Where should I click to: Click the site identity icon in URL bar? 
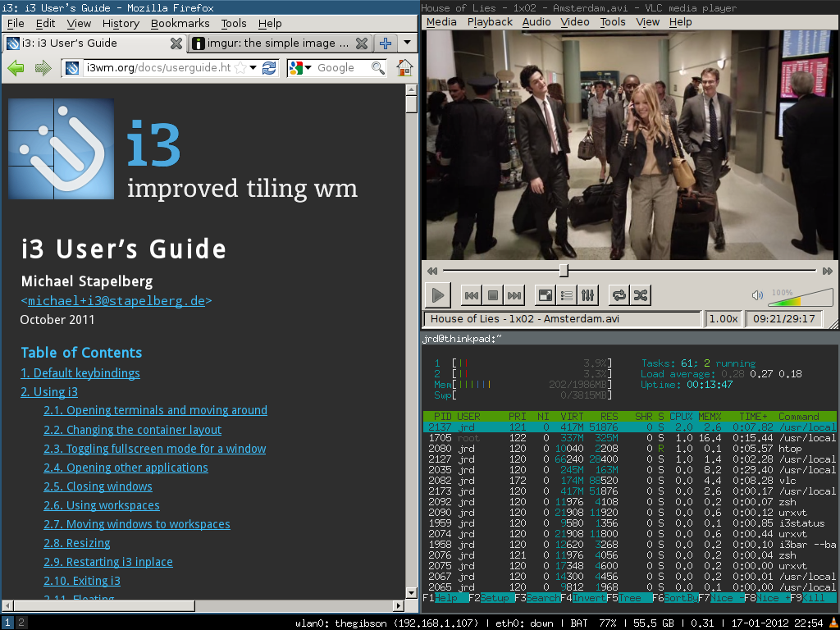[72, 68]
